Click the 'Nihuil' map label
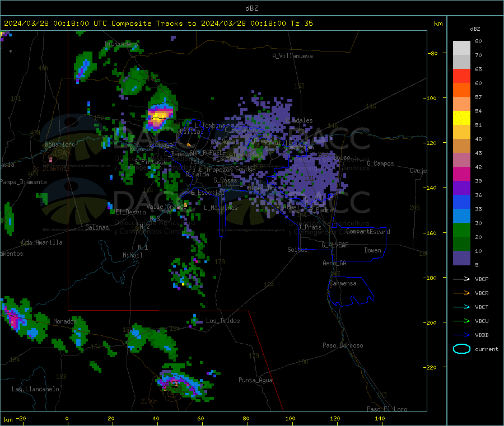The height and width of the screenshot is (426, 504). pyautogui.click(x=132, y=255)
